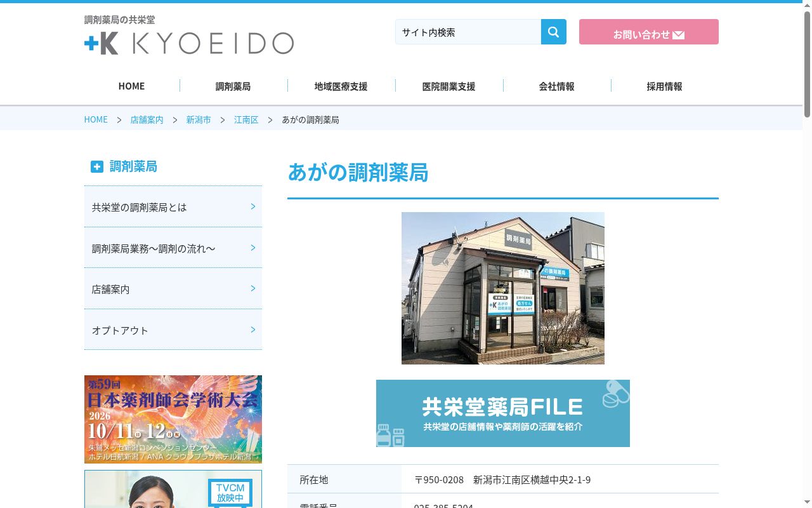Open the sidebar 店舗案内 link

click(173, 289)
